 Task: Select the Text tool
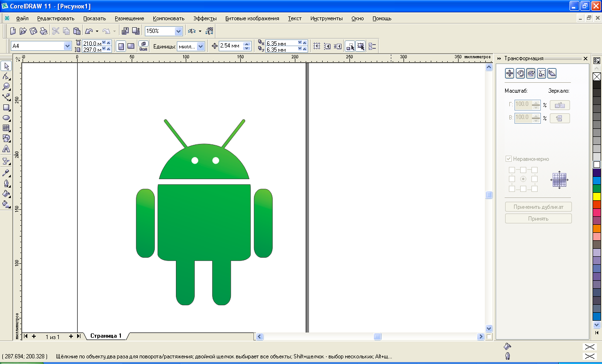(x=6, y=149)
